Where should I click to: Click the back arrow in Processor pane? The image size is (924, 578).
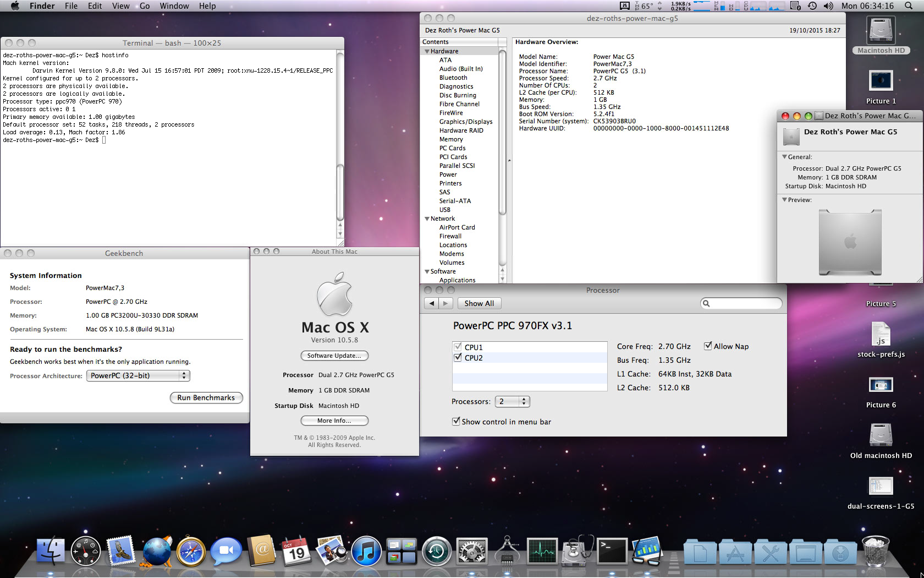(x=432, y=303)
